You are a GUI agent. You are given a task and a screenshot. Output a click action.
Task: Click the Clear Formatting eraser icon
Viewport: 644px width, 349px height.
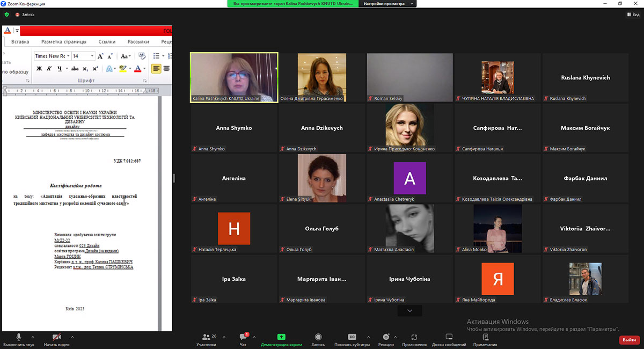142,56
